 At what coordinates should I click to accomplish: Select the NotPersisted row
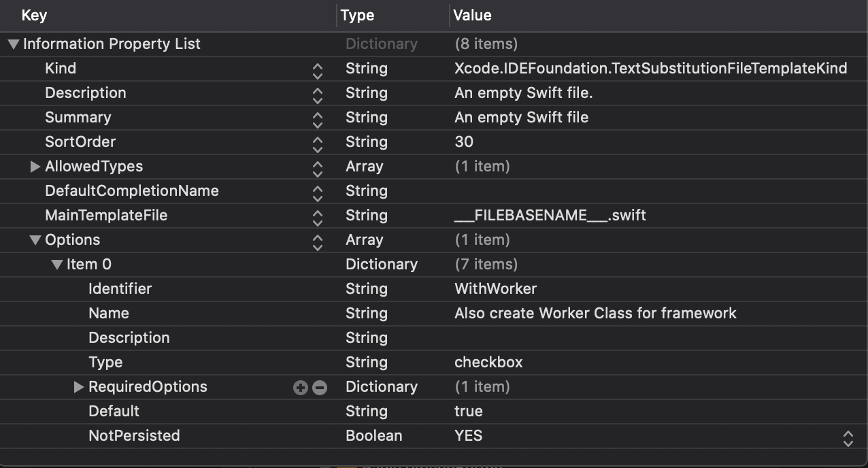[134, 436]
